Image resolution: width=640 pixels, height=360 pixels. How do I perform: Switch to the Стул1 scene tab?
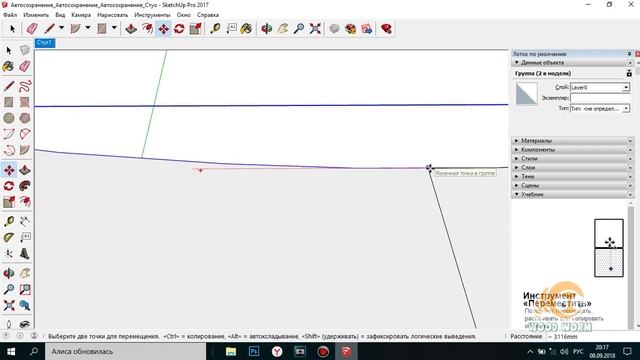pyautogui.click(x=44, y=43)
